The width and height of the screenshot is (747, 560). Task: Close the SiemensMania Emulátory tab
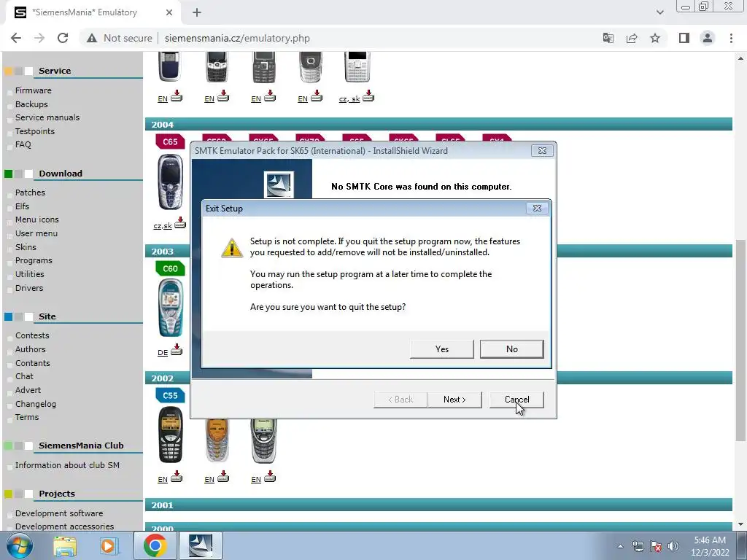coord(169,12)
